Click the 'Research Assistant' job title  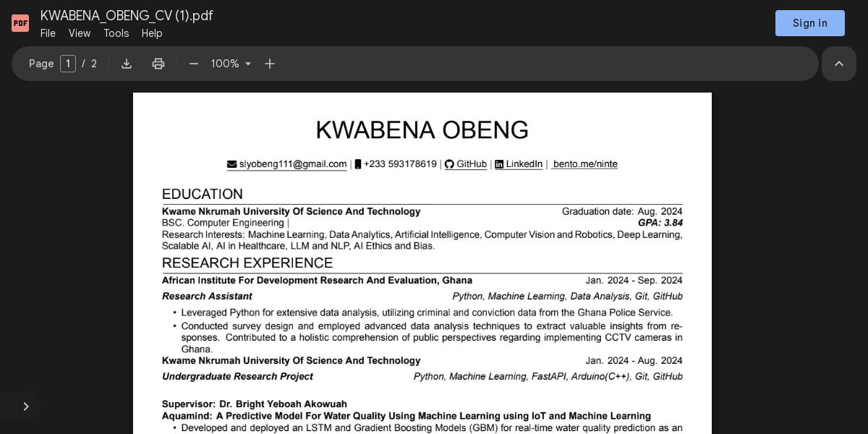tap(207, 296)
